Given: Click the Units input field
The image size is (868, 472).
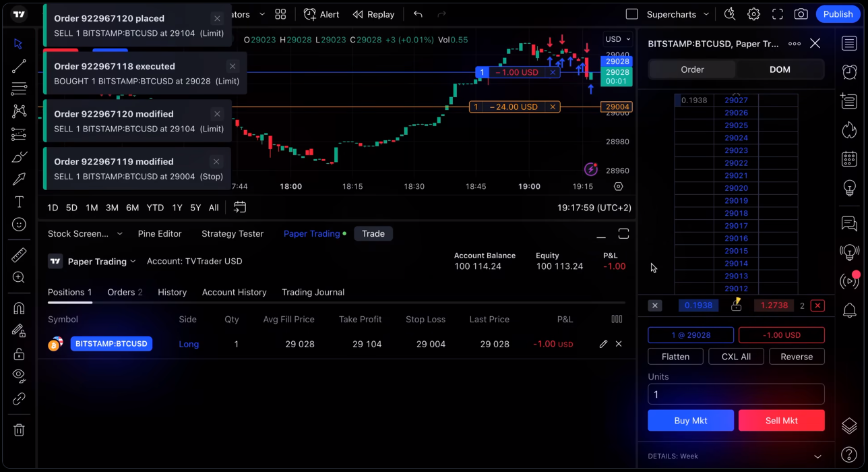Looking at the screenshot, I should 736,394.
